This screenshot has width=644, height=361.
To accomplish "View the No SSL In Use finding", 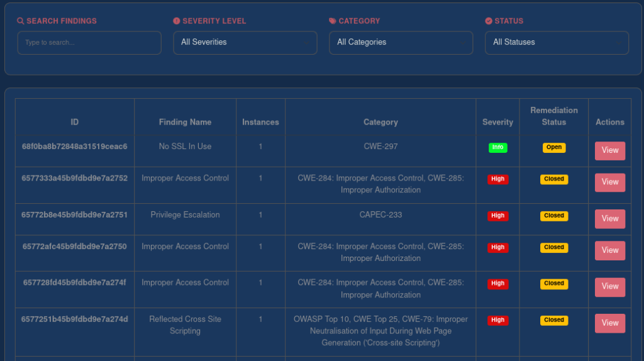I will (609, 151).
